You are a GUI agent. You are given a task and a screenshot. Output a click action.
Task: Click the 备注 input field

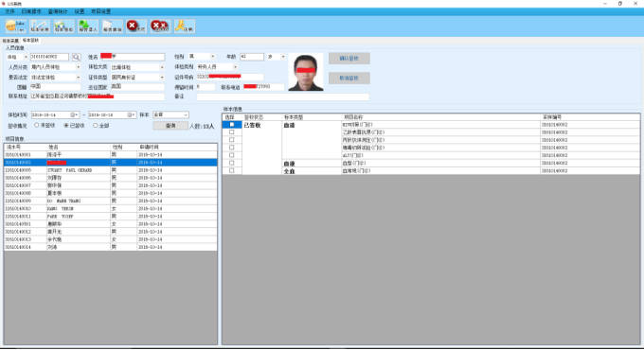coord(282,96)
